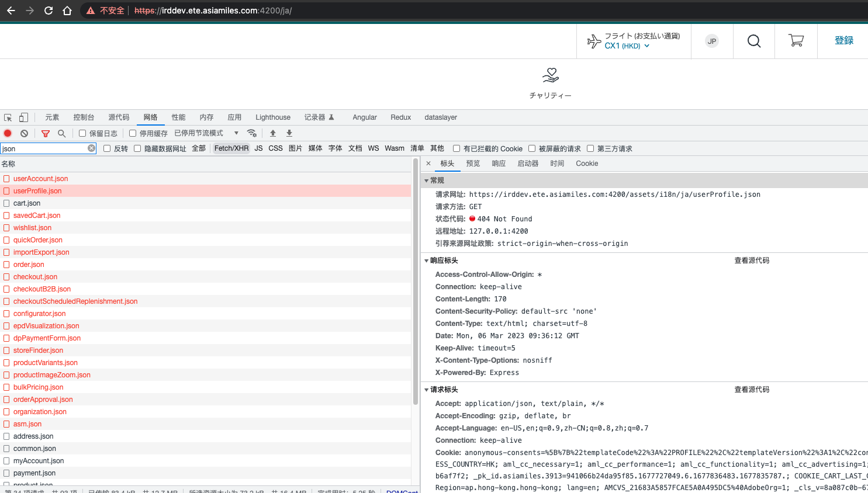Click the 登录 login link
Viewport: 868px width, 493px height.
pos(844,40)
